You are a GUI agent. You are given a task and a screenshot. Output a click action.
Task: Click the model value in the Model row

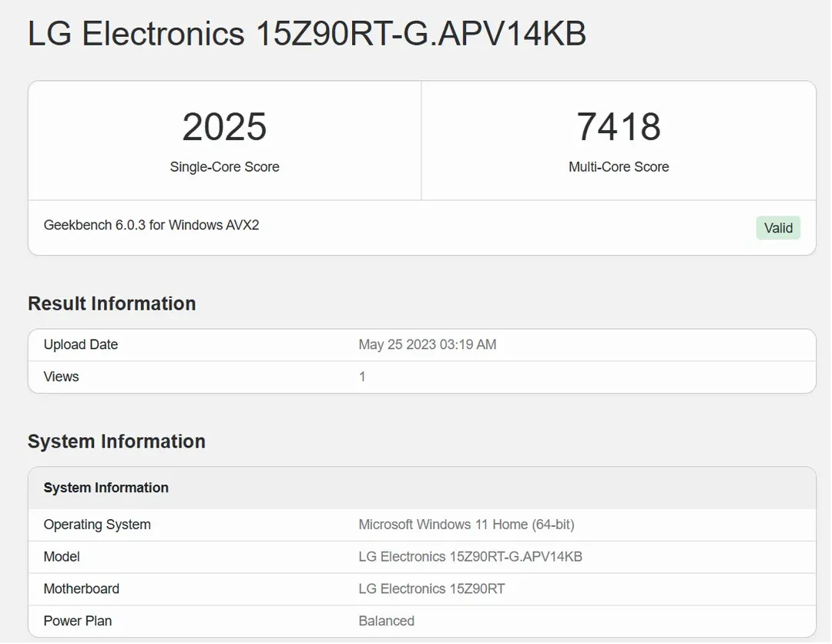(x=470, y=556)
